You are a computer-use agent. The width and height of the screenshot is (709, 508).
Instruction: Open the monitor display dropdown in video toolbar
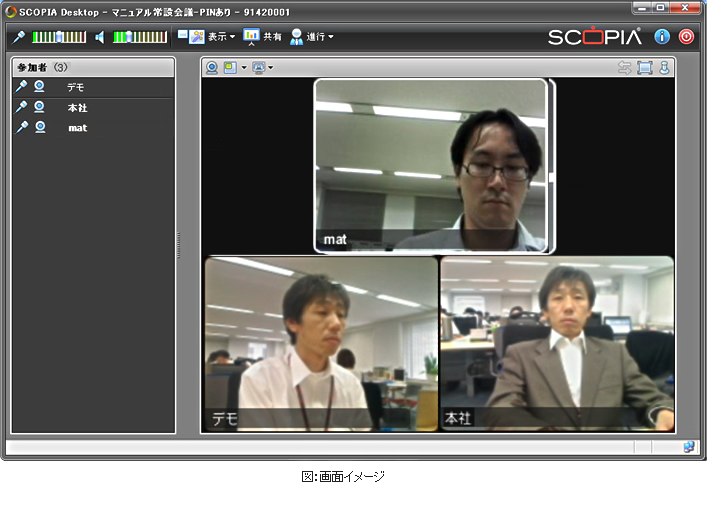click(x=270, y=68)
